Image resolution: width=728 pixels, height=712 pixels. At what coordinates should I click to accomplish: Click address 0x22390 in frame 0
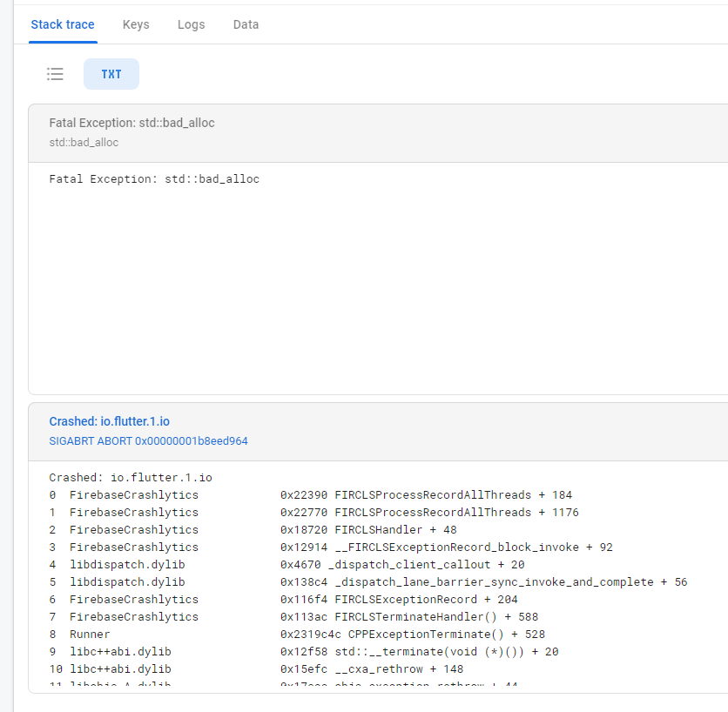click(x=304, y=495)
